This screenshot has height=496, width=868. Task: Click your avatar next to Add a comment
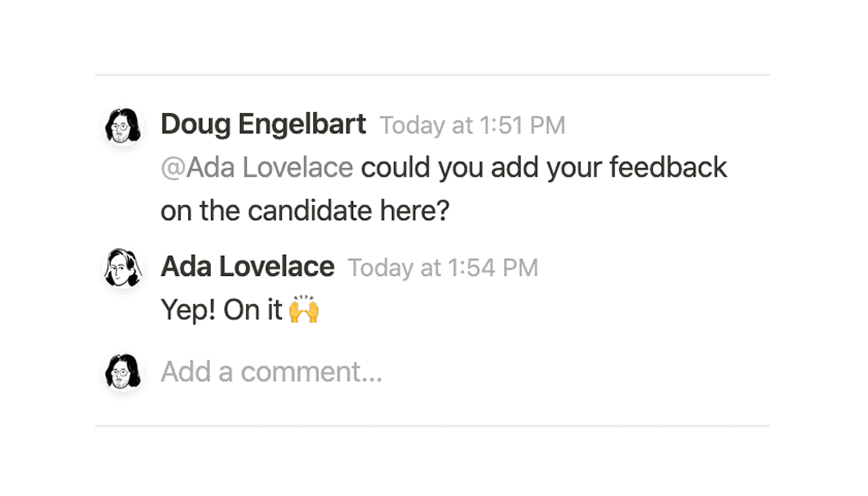point(123,372)
